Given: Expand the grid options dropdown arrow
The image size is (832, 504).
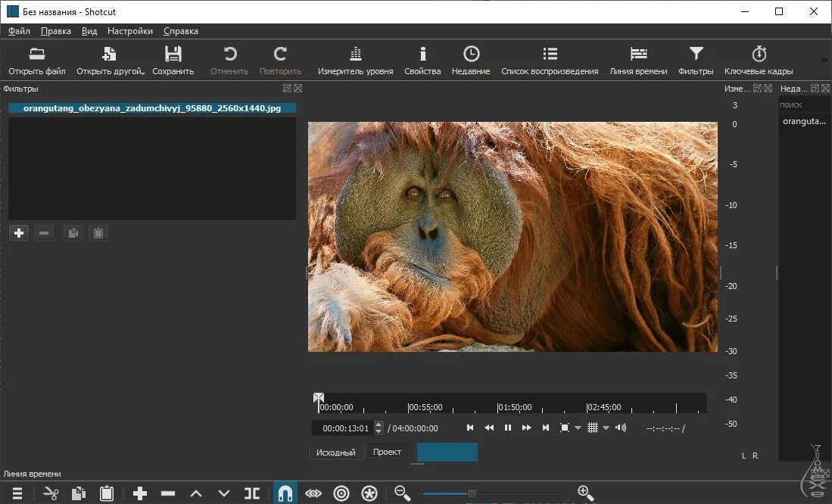Looking at the screenshot, I should coord(606,428).
